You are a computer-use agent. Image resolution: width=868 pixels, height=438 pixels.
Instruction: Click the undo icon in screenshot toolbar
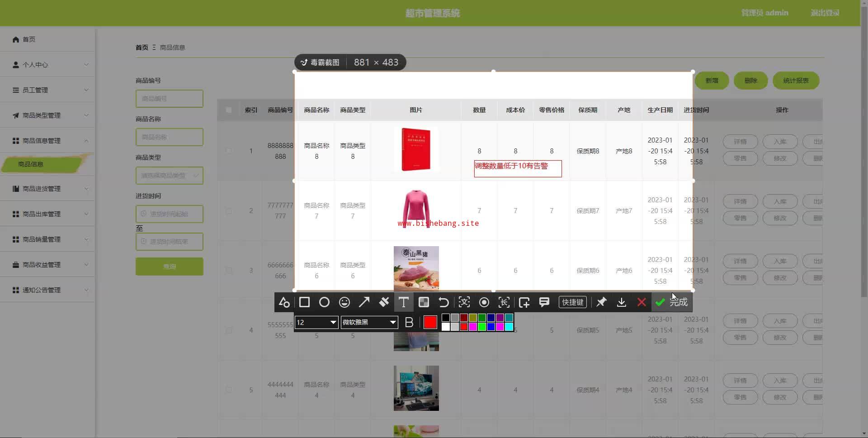click(443, 302)
